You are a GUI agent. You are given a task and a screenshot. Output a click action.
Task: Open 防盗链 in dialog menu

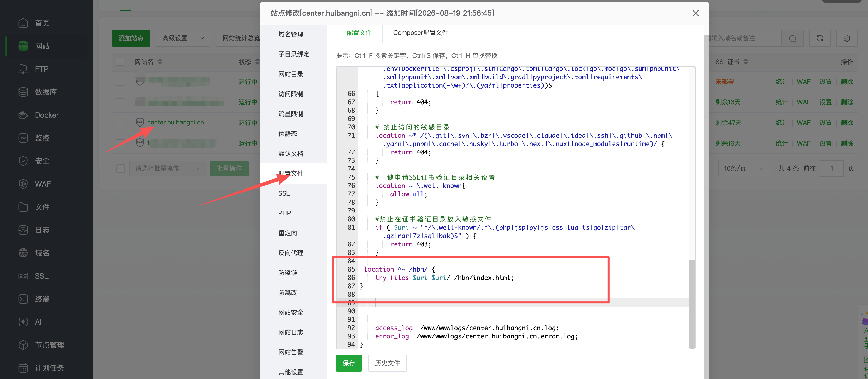coord(288,273)
